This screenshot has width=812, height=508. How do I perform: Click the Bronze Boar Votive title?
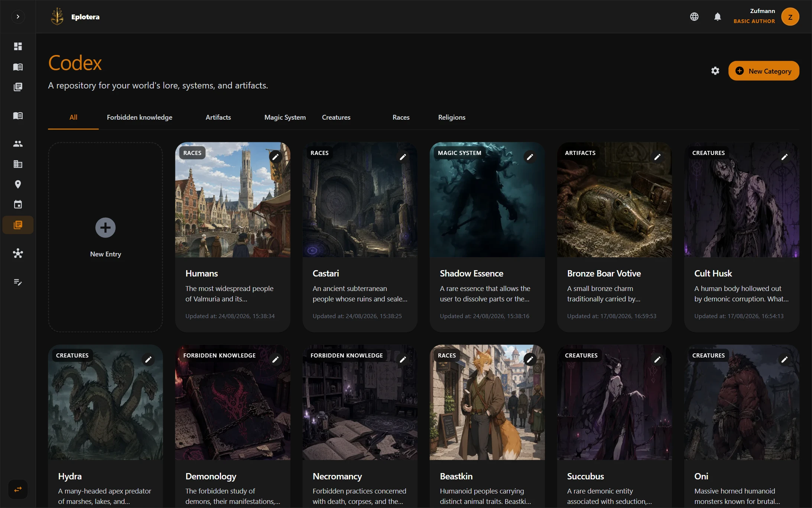point(604,274)
